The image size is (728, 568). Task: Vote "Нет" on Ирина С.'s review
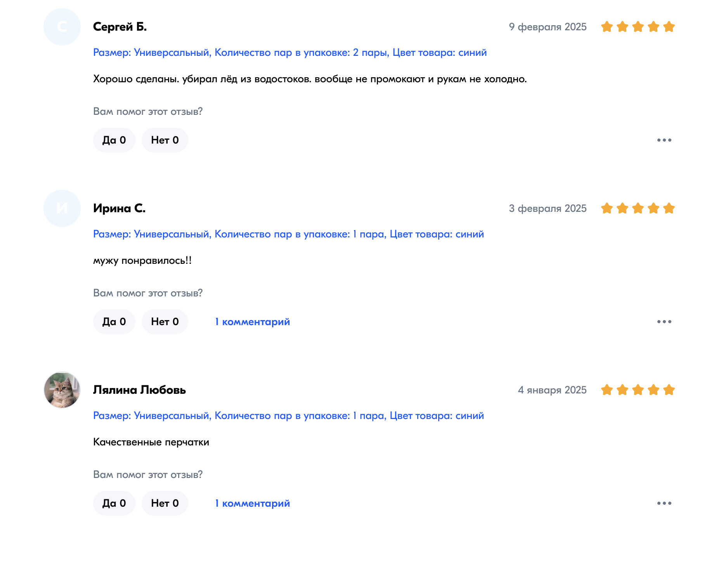pos(165,322)
